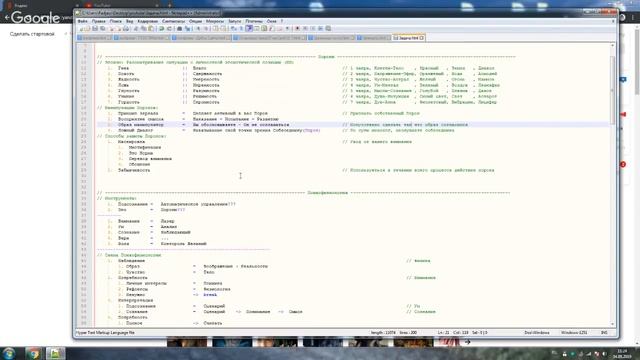
Task: Open the Правка menu
Action: pos(98,21)
